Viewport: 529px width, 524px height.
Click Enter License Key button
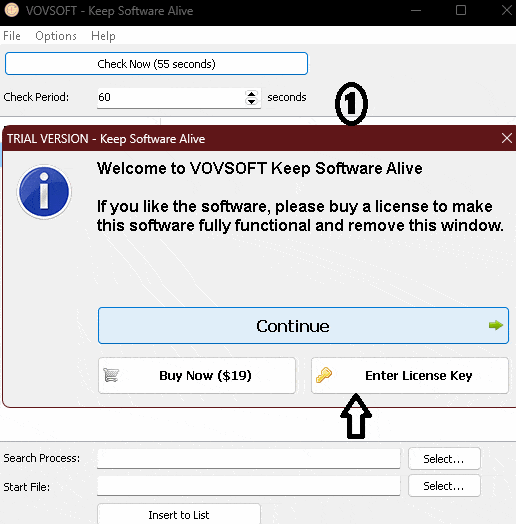pos(410,376)
